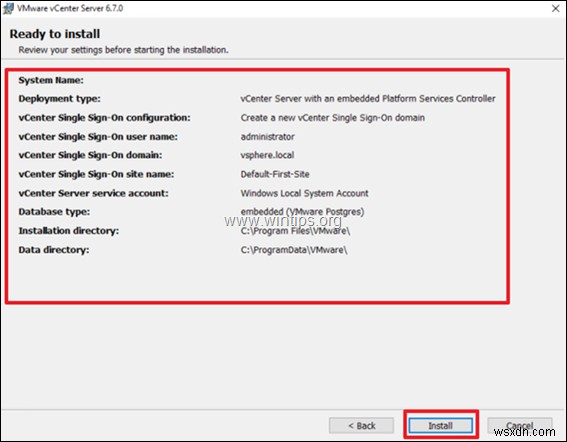Click 'Windows Local System Account' value
The image size is (567, 442).
304,193
